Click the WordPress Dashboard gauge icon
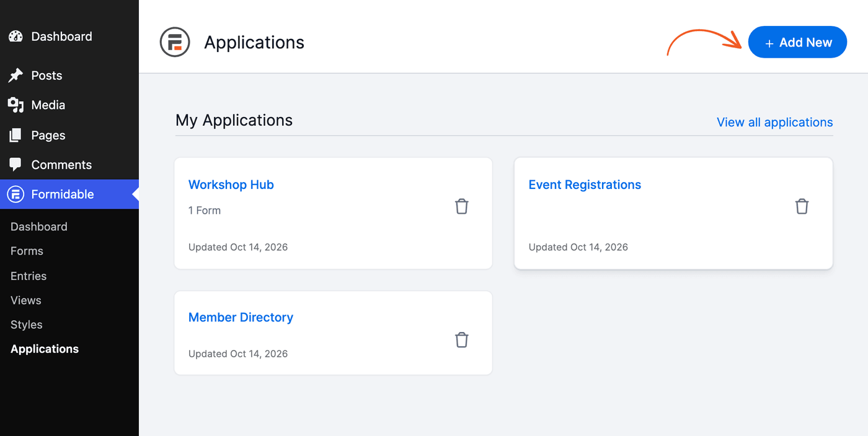Viewport: 868px width, 436px height. pos(15,37)
